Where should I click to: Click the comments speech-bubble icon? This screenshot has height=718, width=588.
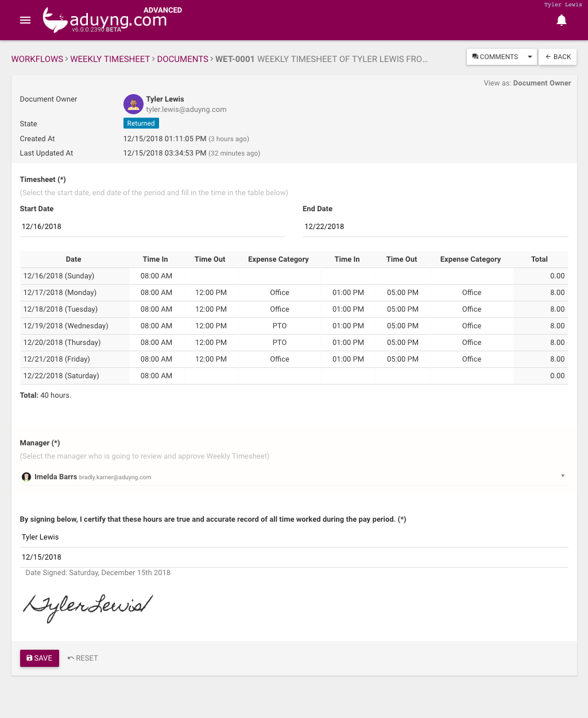click(x=475, y=56)
